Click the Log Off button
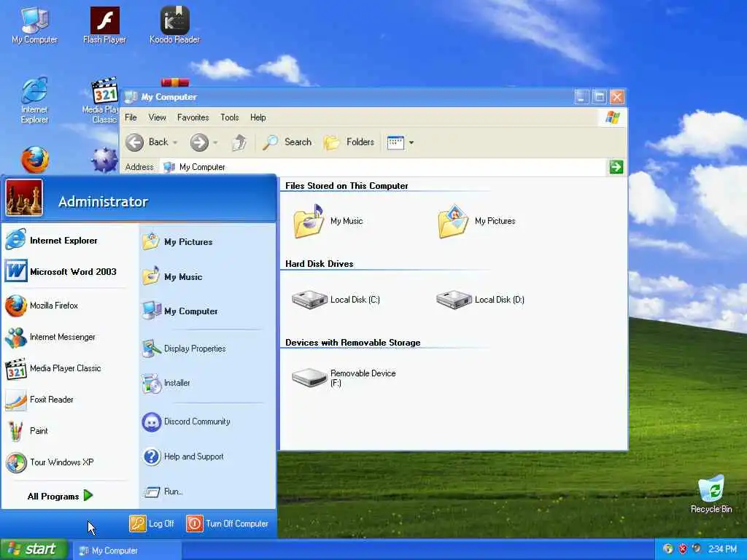 click(x=152, y=524)
